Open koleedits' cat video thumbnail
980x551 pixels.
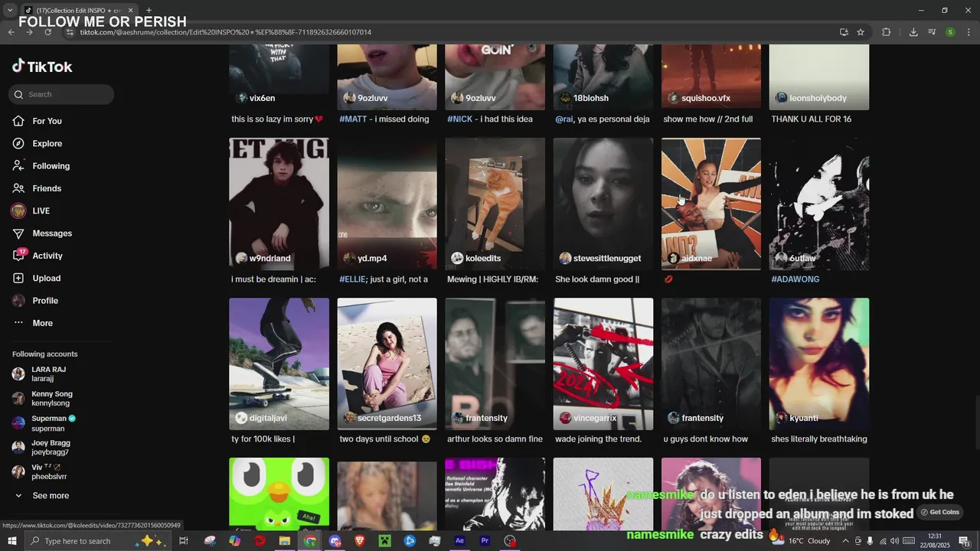tap(495, 204)
